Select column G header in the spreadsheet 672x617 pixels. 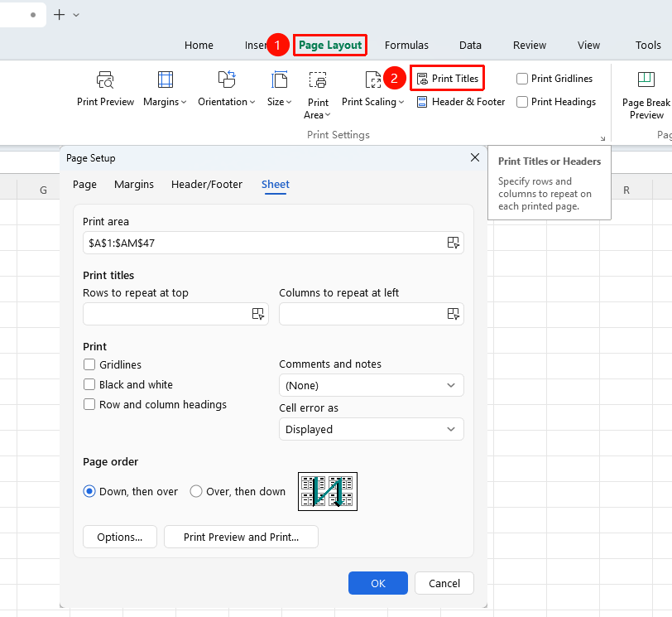[x=43, y=190]
